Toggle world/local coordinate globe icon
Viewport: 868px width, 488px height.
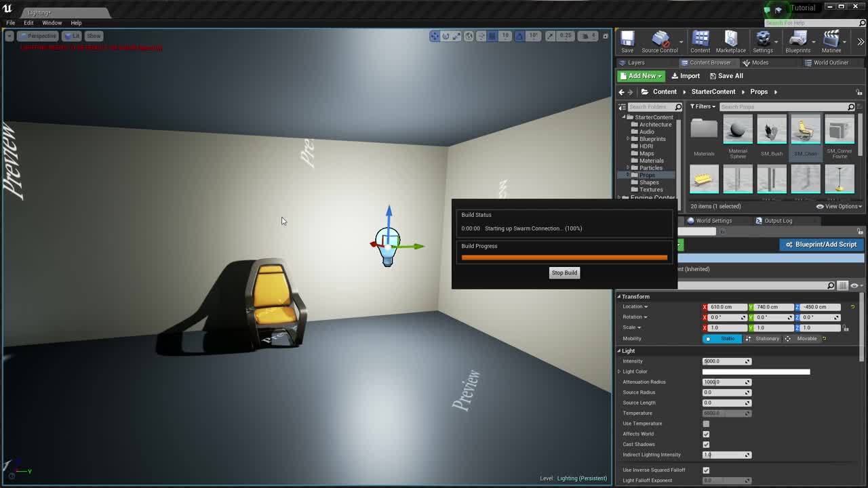(469, 36)
